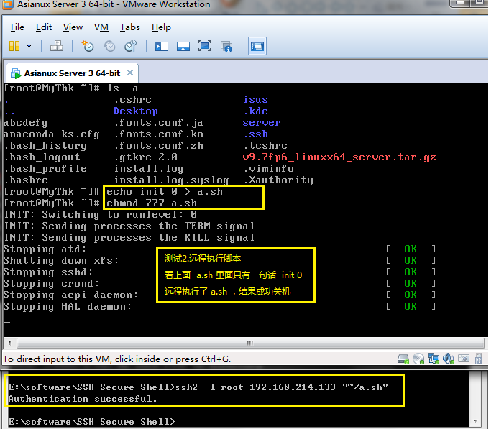Viewport: 504px width, 429px height.
Task: Close the Asianux Server 3 64-bit tab
Action: click(x=130, y=73)
